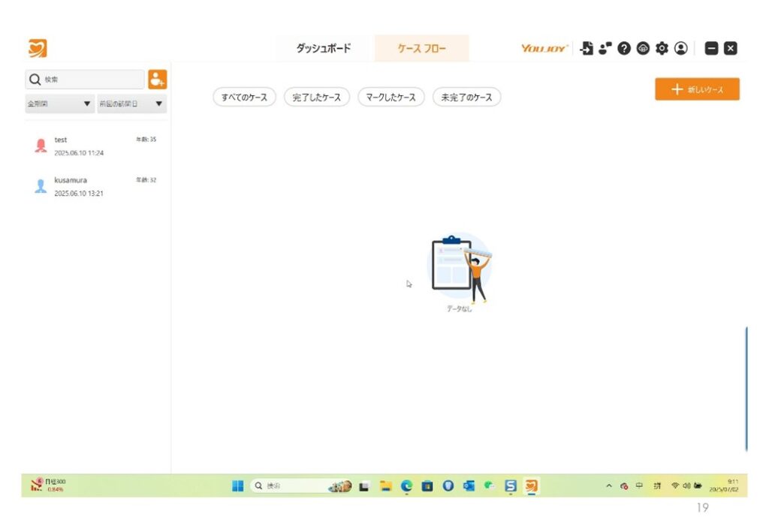Open the help question mark icon
Image resolution: width=769 pixels, height=532 pixels.
624,49
